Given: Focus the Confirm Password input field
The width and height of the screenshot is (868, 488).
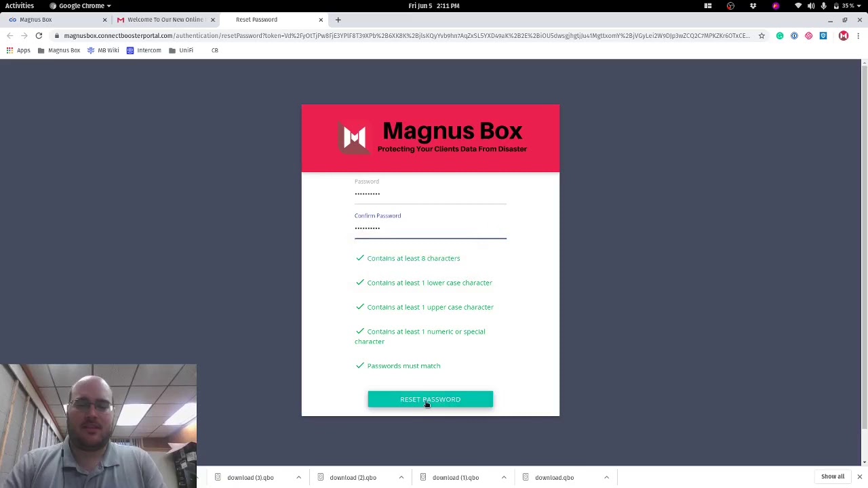Looking at the screenshot, I should (x=430, y=228).
